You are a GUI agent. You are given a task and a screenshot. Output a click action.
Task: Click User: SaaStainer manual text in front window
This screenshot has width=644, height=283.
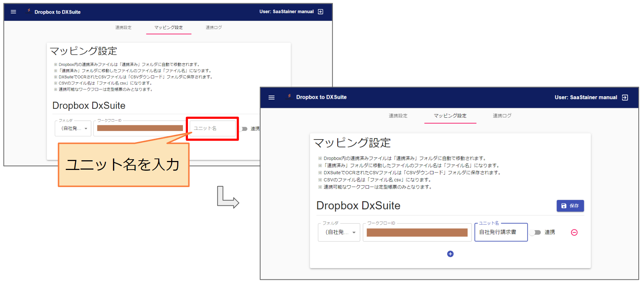(586, 97)
